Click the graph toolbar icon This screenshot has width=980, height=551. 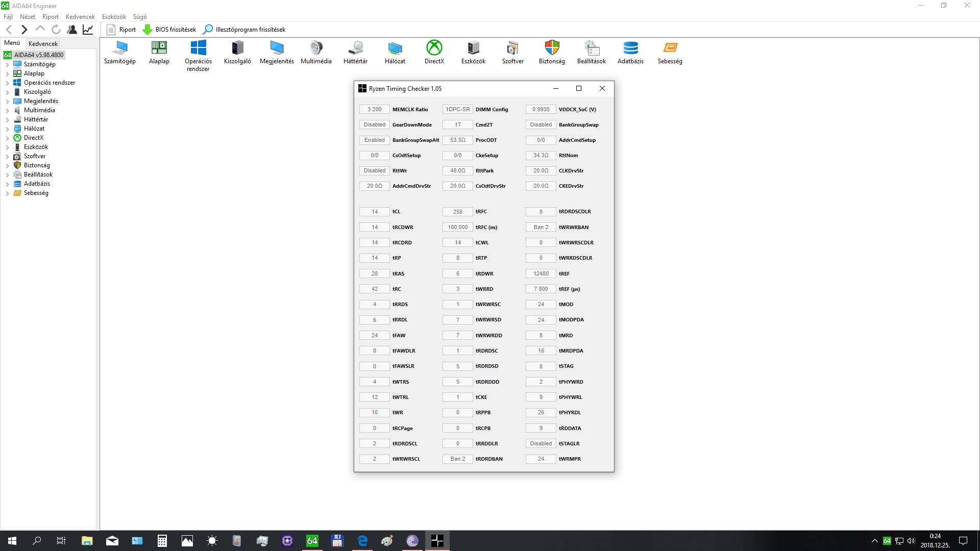[x=88, y=30]
